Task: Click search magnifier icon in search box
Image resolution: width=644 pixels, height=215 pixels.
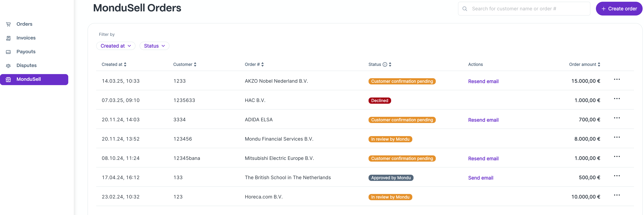Action: (x=465, y=9)
